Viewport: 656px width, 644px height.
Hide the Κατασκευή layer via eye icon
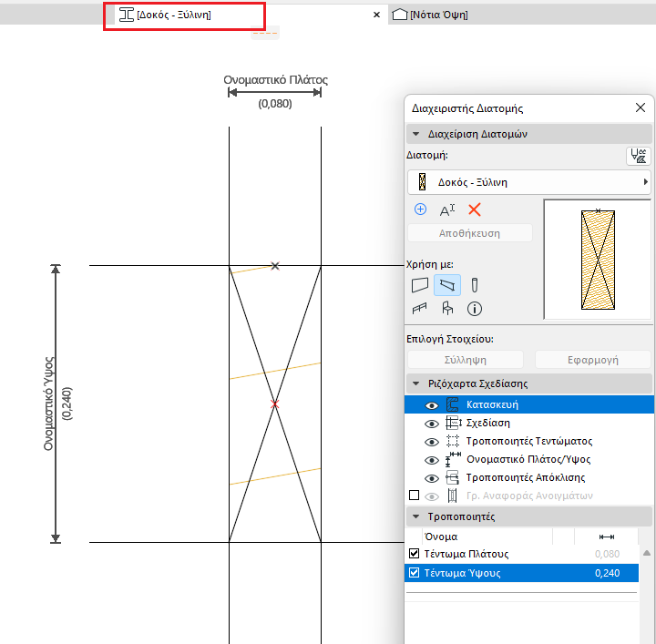(x=431, y=404)
